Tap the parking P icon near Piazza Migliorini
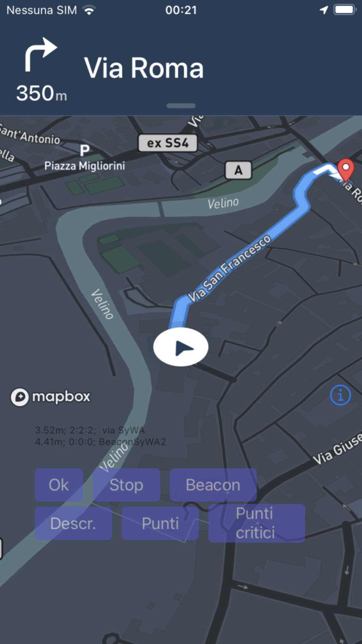Image resolution: width=362 pixels, height=644 pixels. coord(85,150)
